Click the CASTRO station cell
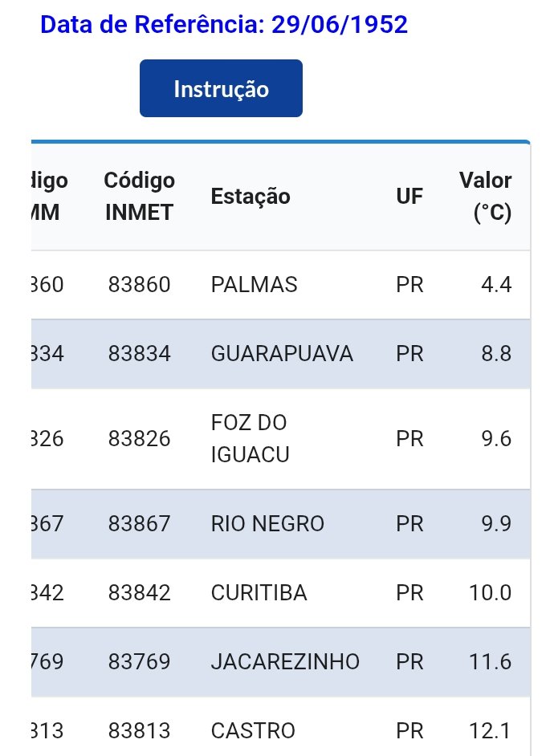Screen dimensions: 550x756 253,731
